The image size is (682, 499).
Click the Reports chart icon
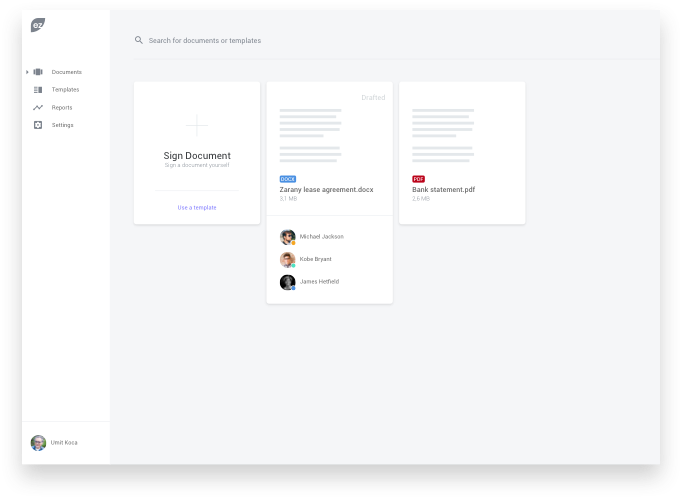pos(38,107)
